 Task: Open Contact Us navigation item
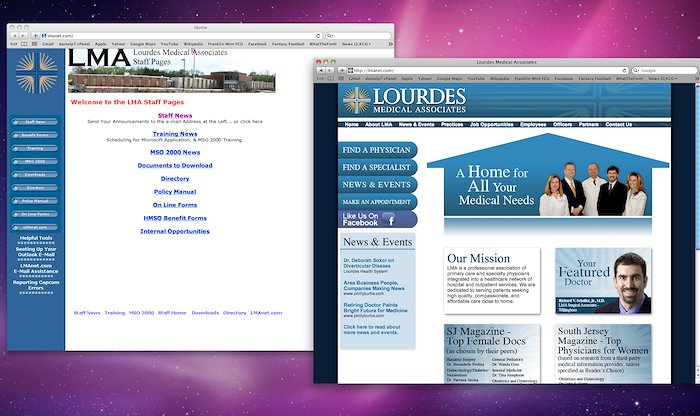(618, 125)
